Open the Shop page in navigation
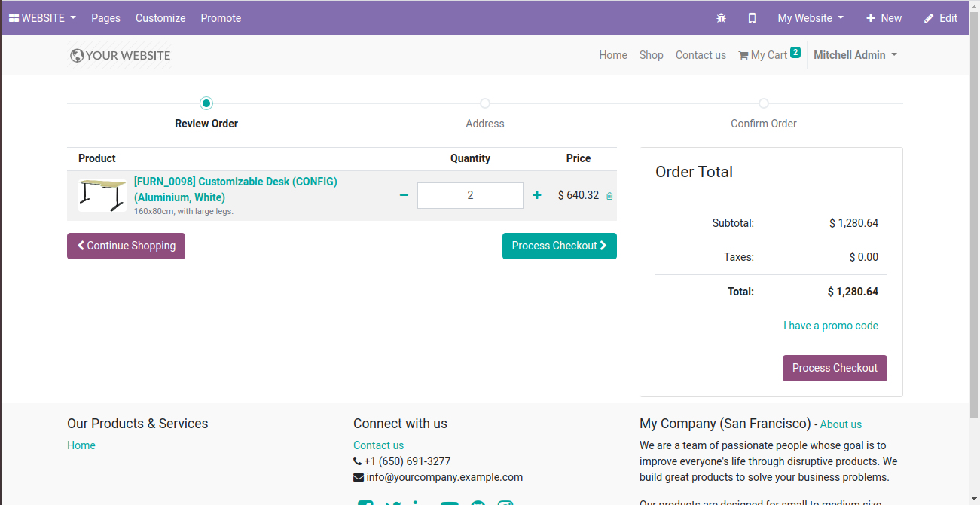 652,55
